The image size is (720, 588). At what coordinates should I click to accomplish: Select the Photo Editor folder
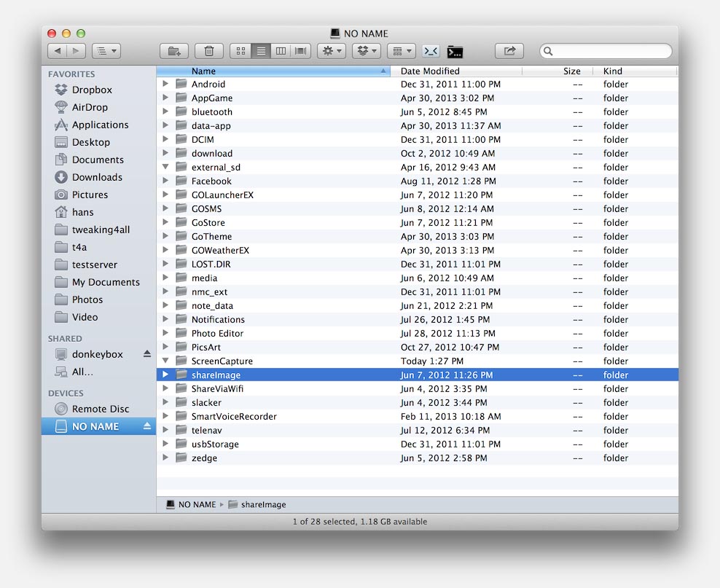tap(418, 333)
